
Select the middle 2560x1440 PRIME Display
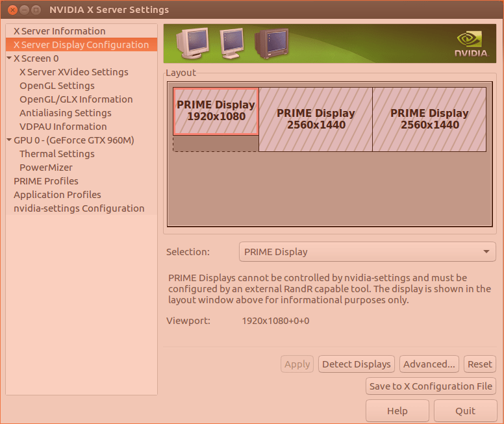pyautogui.click(x=316, y=119)
